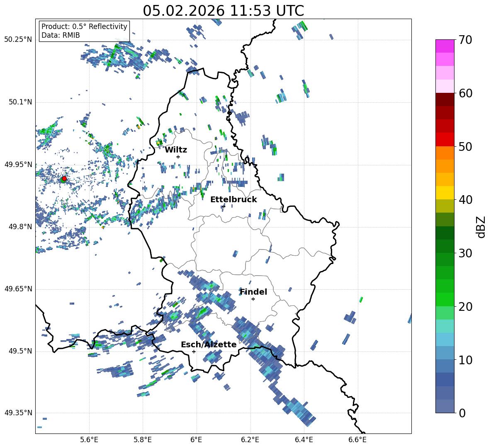Click the magenta top colorbar segment
This screenshot has width=491, height=448.
coord(445,46)
